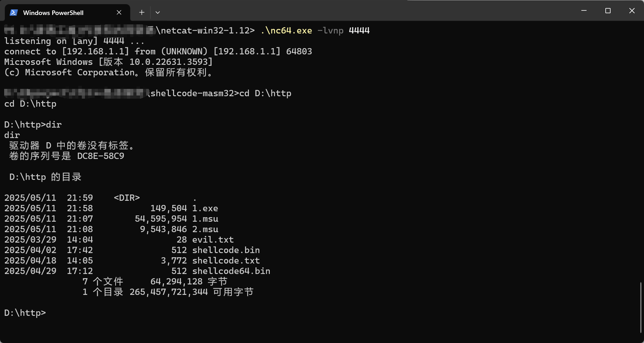Maximize the terminal window
This screenshot has width=644, height=343.
(608, 11)
